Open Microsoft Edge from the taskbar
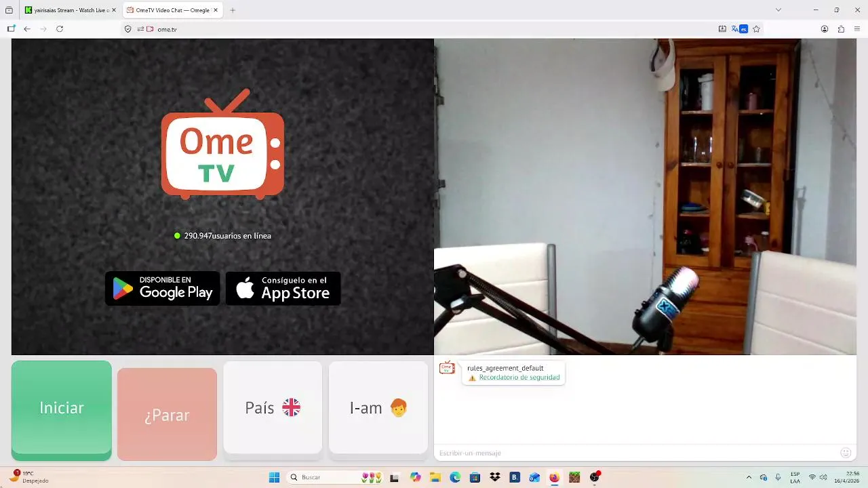This screenshot has height=488, width=868. pyautogui.click(x=455, y=477)
